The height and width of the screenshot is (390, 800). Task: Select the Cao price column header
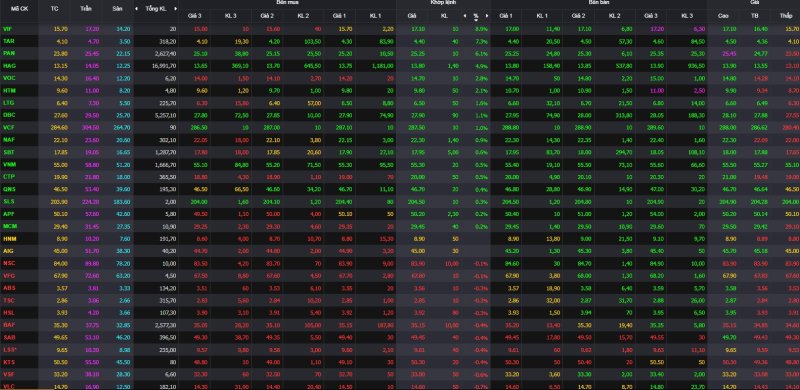[x=723, y=16]
